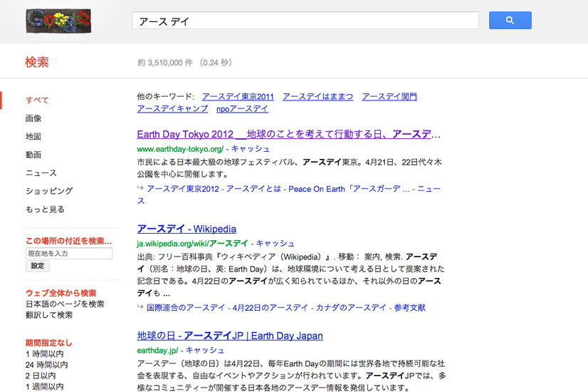Click the 現在地を入力 location field
The image size is (588, 392).
(x=69, y=254)
